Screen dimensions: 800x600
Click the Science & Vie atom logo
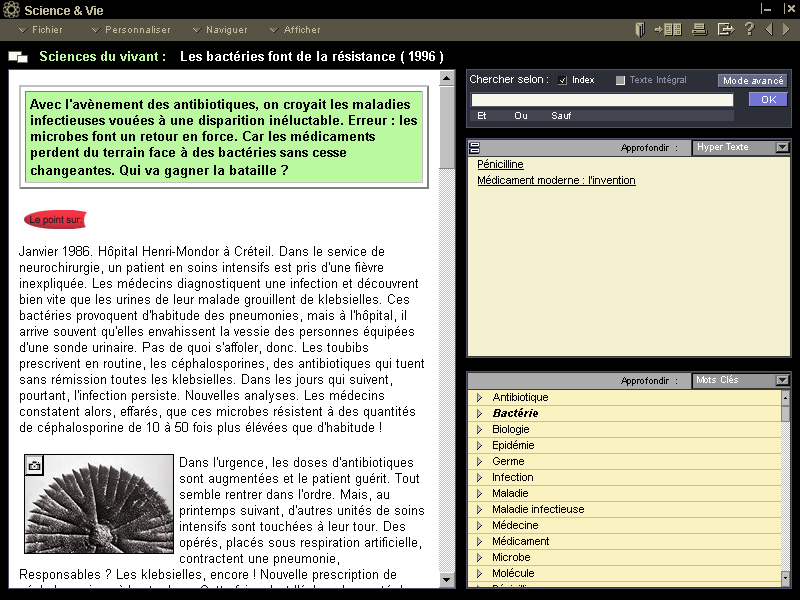point(11,10)
